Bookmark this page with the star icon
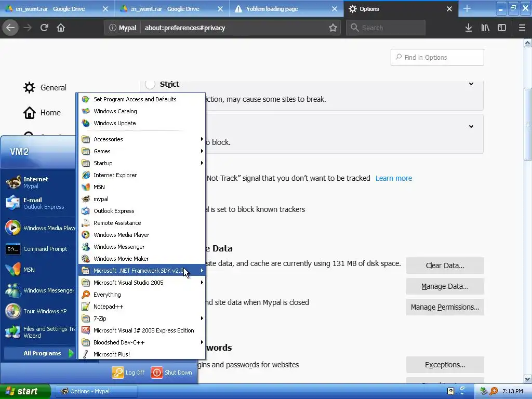Screen dimensions: 532x399 [333, 28]
